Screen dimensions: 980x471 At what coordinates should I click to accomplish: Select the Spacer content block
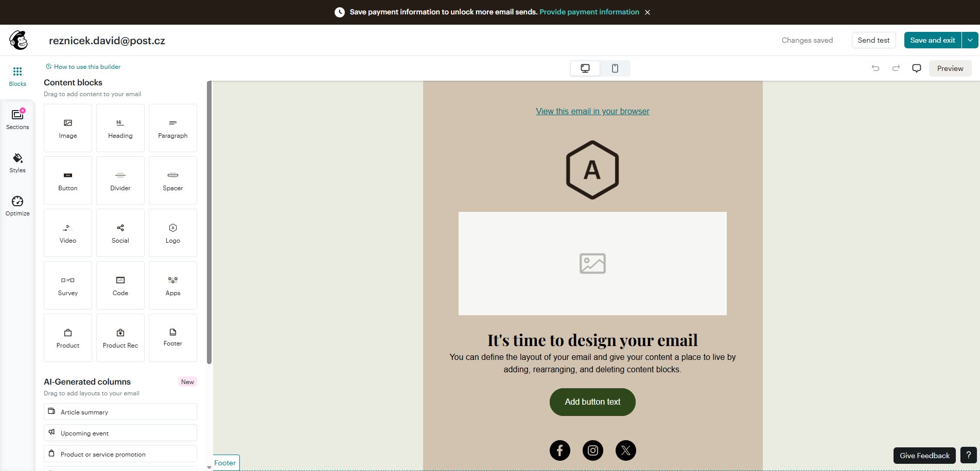(x=173, y=180)
